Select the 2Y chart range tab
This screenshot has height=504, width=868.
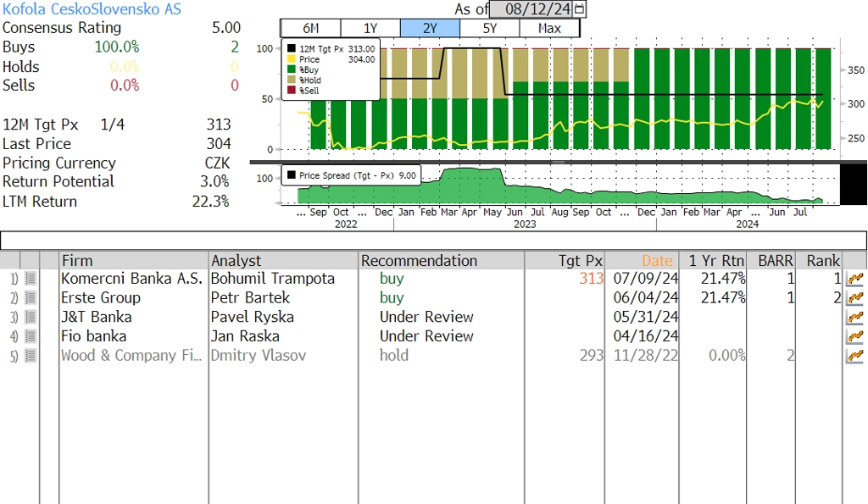point(430,28)
